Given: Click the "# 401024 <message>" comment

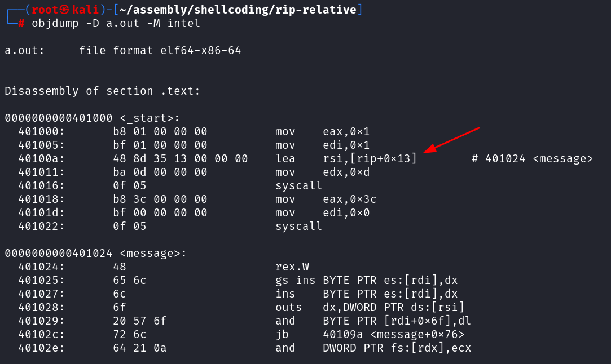Looking at the screenshot, I should pyautogui.click(x=532, y=159).
